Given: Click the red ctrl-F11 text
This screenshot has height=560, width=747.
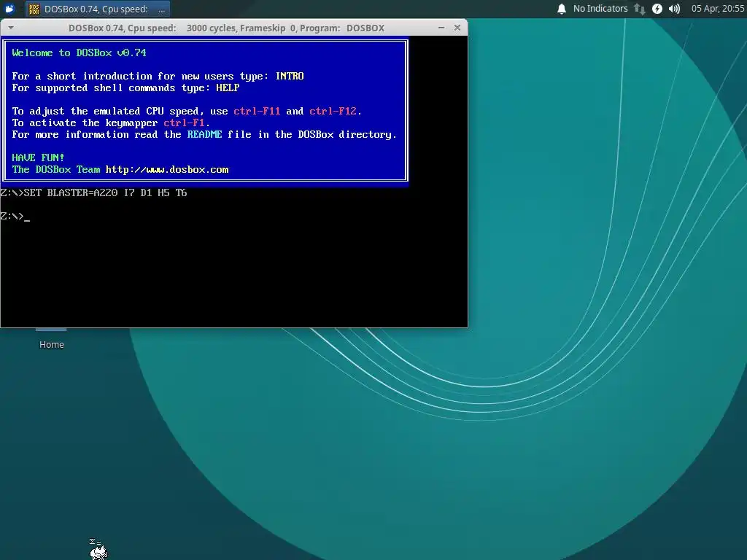Looking at the screenshot, I should tap(257, 112).
